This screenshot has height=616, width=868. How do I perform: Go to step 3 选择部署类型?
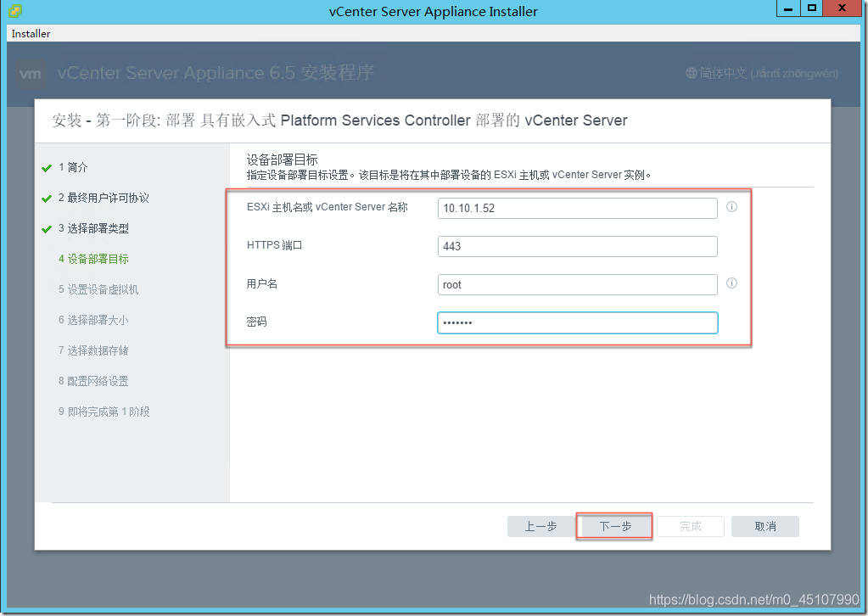93,228
